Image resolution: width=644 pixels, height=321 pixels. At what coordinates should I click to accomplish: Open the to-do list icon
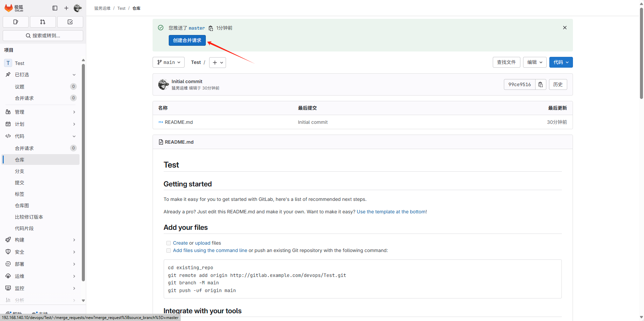point(70,22)
